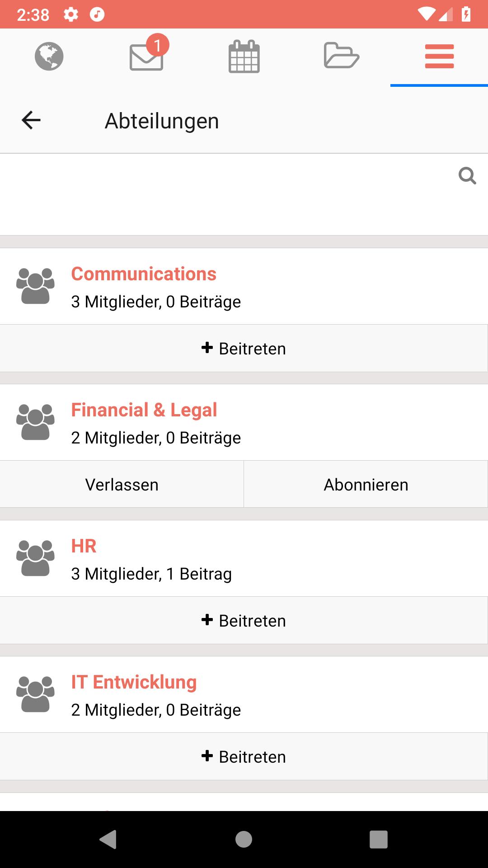Subscribe to Financial & Legal with Abonnieren

click(x=366, y=484)
